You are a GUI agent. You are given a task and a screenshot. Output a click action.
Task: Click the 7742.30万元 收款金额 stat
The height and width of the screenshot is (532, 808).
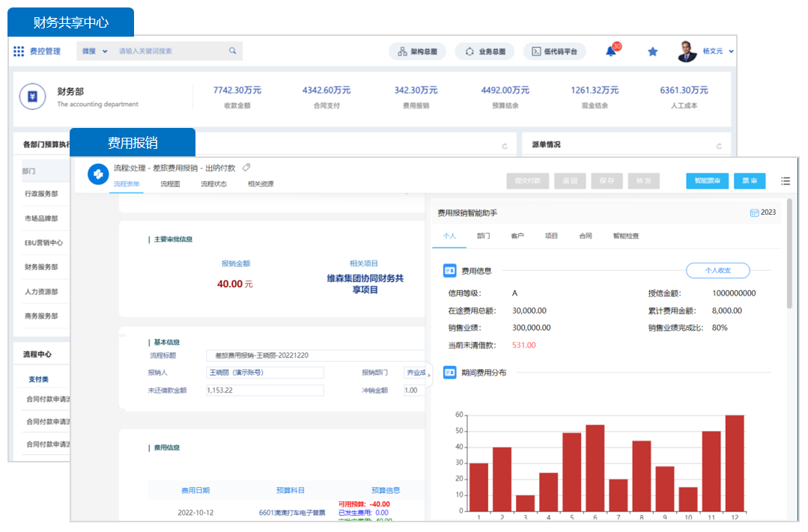tap(237, 97)
